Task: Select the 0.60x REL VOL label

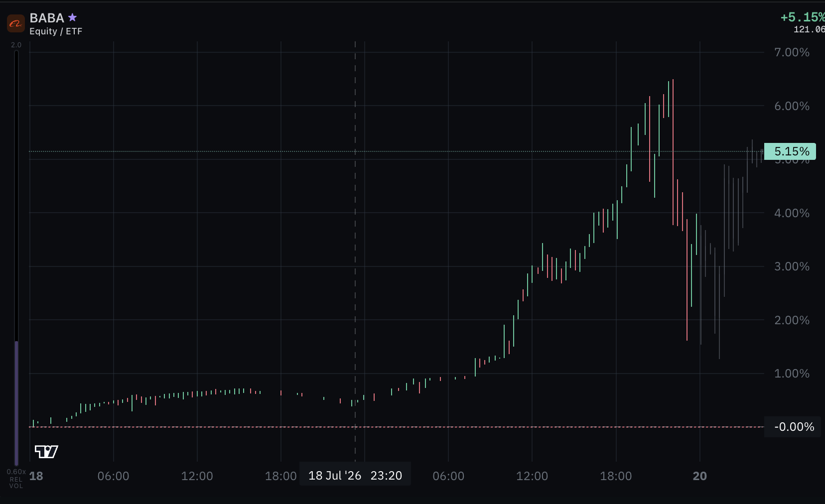Action: pyautogui.click(x=16, y=479)
